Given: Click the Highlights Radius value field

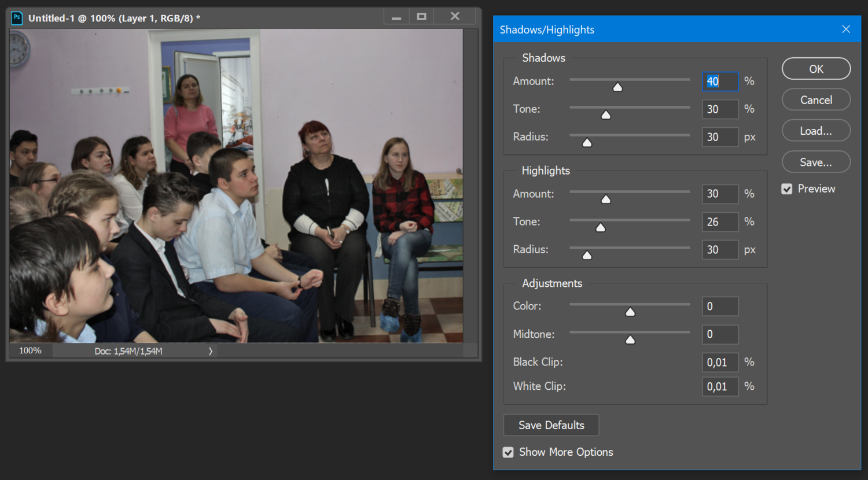Looking at the screenshot, I should coord(720,250).
